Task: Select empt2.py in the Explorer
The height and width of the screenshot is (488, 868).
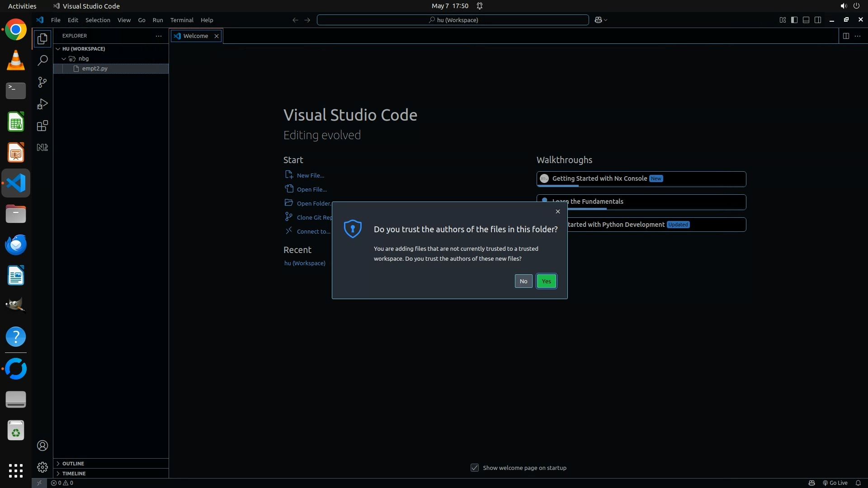Action: [94, 68]
